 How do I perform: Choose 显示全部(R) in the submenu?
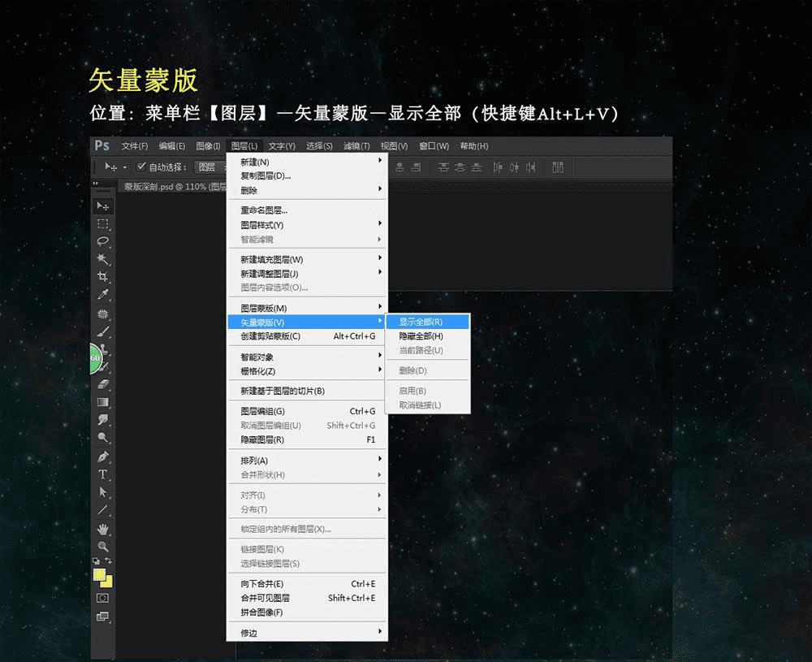[x=428, y=322]
